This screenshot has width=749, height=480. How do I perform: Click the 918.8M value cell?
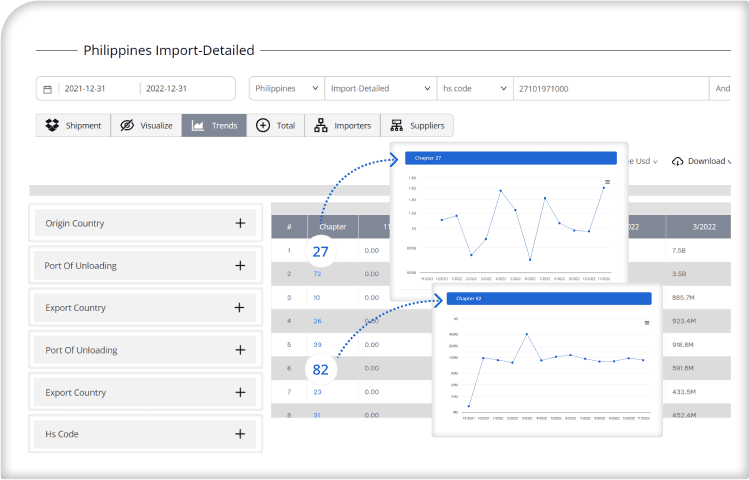click(683, 344)
